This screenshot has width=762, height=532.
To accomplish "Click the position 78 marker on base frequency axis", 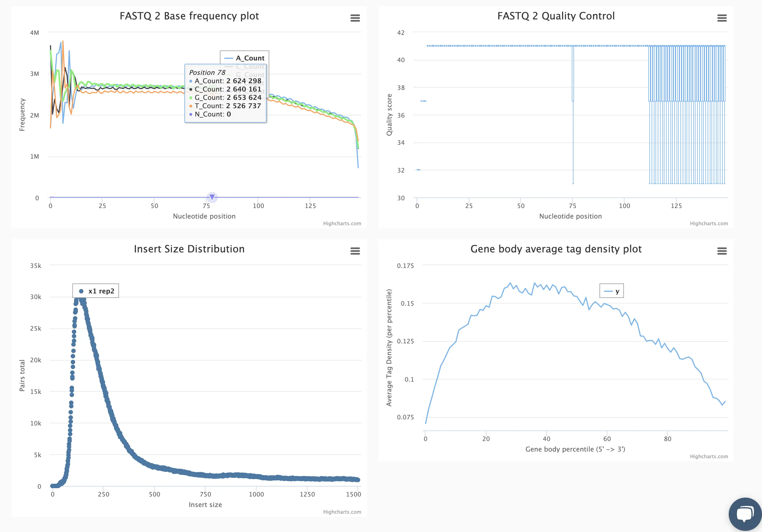I will 212,197.
